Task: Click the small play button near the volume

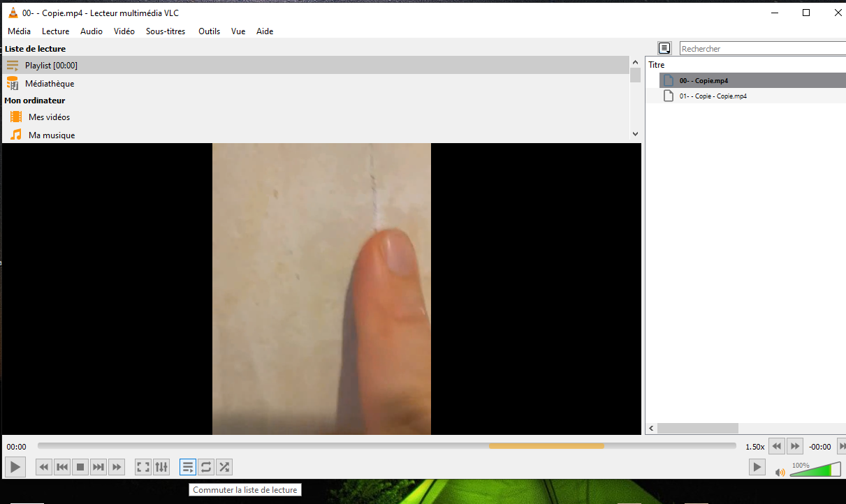Action: (x=757, y=467)
